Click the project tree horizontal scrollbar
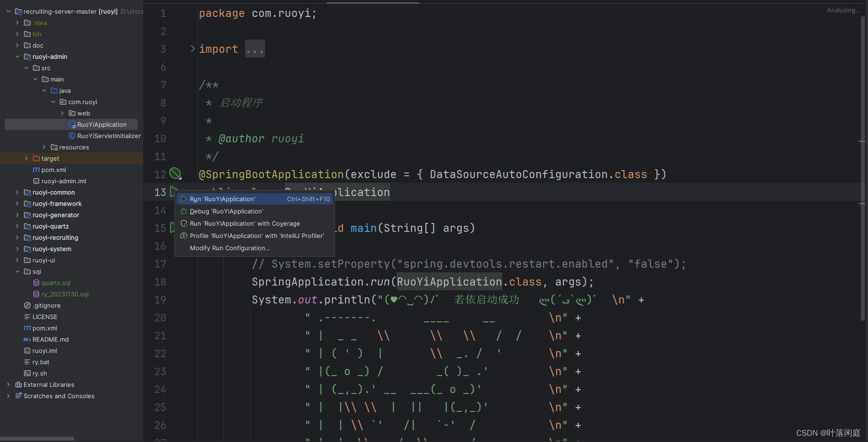This screenshot has height=442, width=868. coord(37,439)
